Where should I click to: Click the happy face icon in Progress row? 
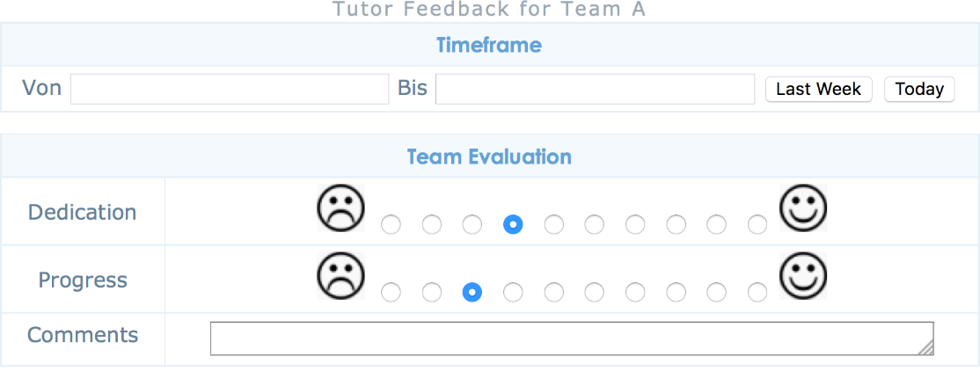point(803,275)
